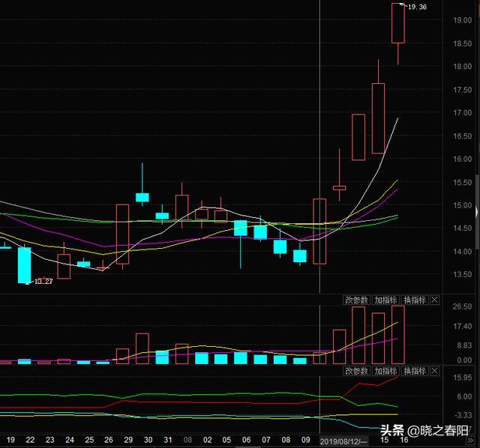Screen dimensions: 480x448
Task: Close the volume sub-chart with its X
Action: 435,300
